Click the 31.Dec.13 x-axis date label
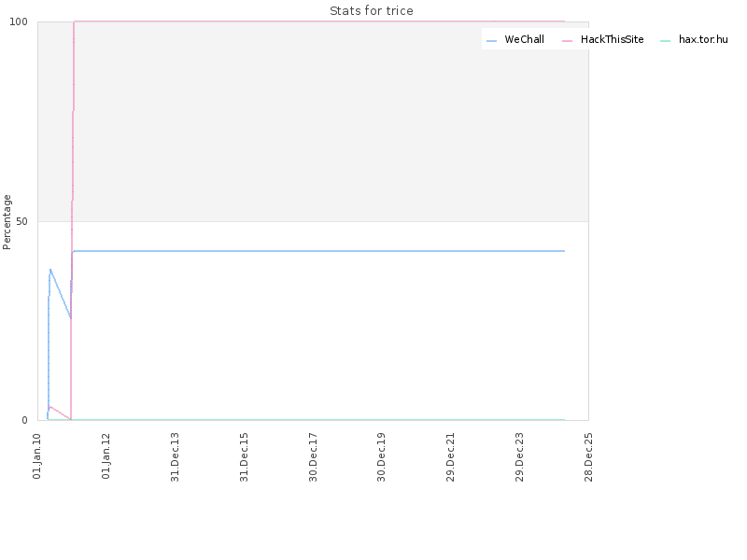747x560 pixels. click(175, 456)
